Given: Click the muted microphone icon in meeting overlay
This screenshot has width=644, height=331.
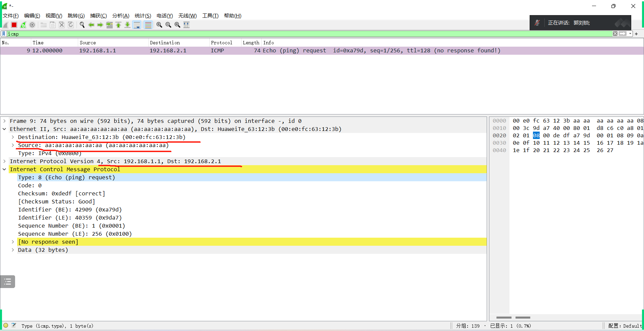Looking at the screenshot, I should coord(537,23).
